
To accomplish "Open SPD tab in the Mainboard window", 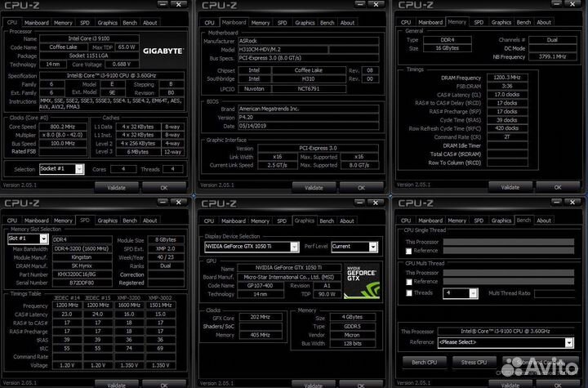I will (x=282, y=23).
